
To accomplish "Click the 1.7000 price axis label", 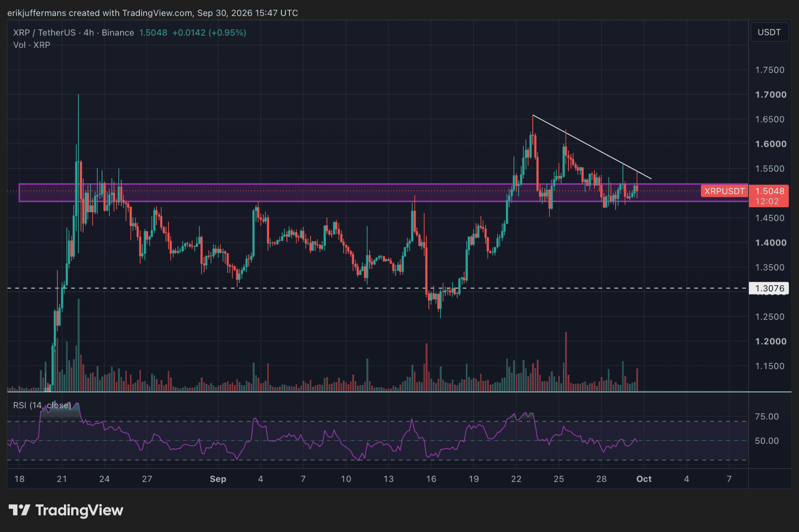I will [x=770, y=95].
